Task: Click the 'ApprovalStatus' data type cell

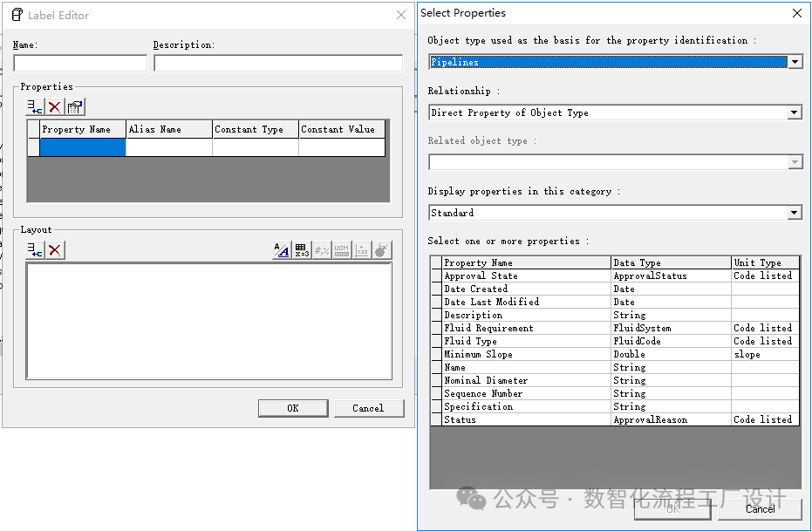Action: coord(672,276)
